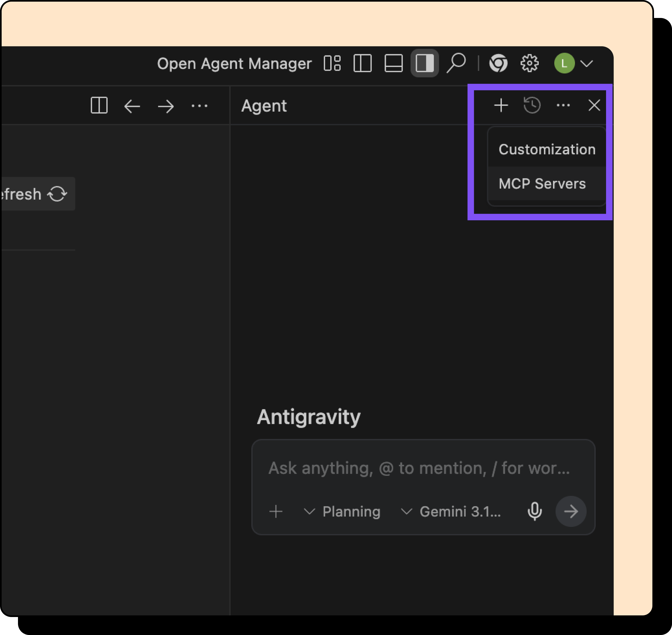The width and height of the screenshot is (672, 635).
Task: Select MCP Servers menu item
Action: point(542,184)
